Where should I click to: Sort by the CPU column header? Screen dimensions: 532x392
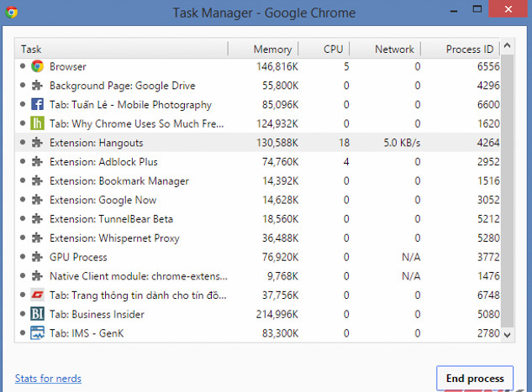(324, 50)
